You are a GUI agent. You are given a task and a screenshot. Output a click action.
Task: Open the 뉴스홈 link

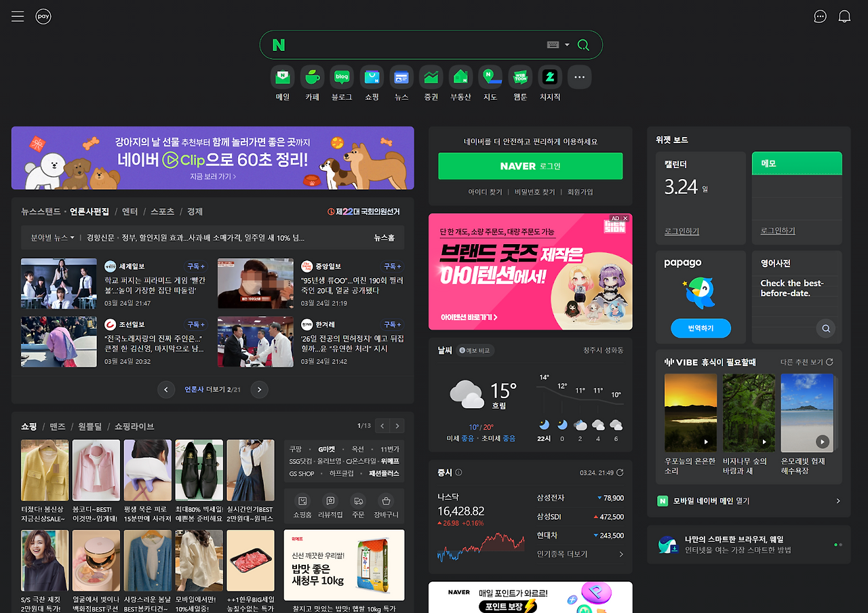point(384,238)
